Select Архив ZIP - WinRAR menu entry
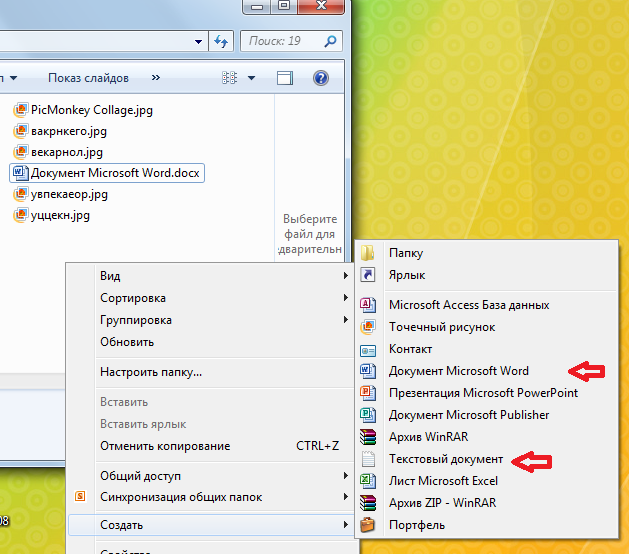The width and height of the screenshot is (629, 554). 486,503
